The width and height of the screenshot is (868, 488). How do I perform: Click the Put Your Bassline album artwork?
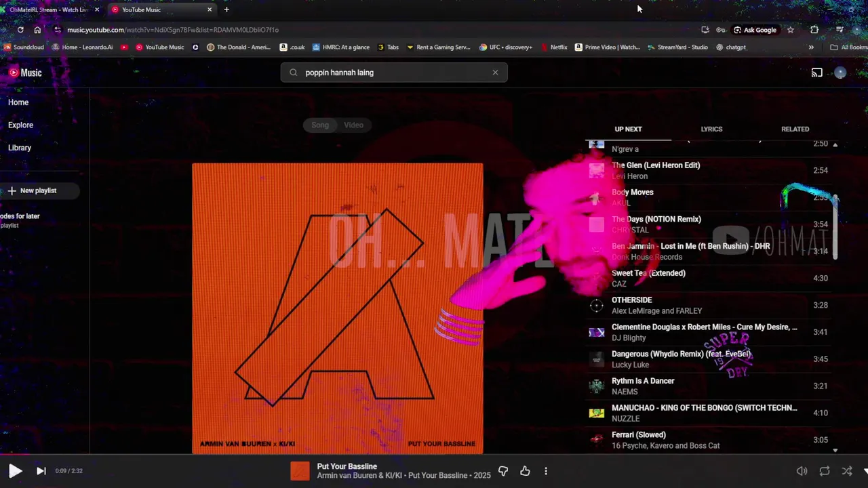(338, 308)
